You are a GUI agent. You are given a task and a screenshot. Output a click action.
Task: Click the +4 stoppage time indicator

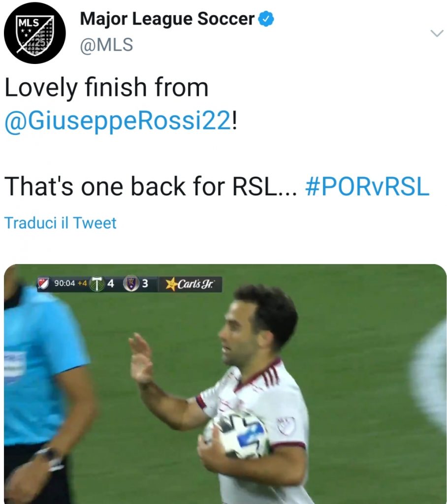coord(82,283)
